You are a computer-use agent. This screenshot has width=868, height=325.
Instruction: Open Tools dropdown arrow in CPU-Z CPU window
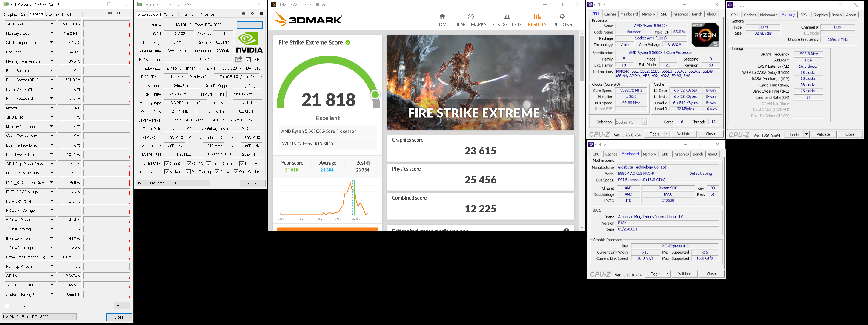pos(667,134)
